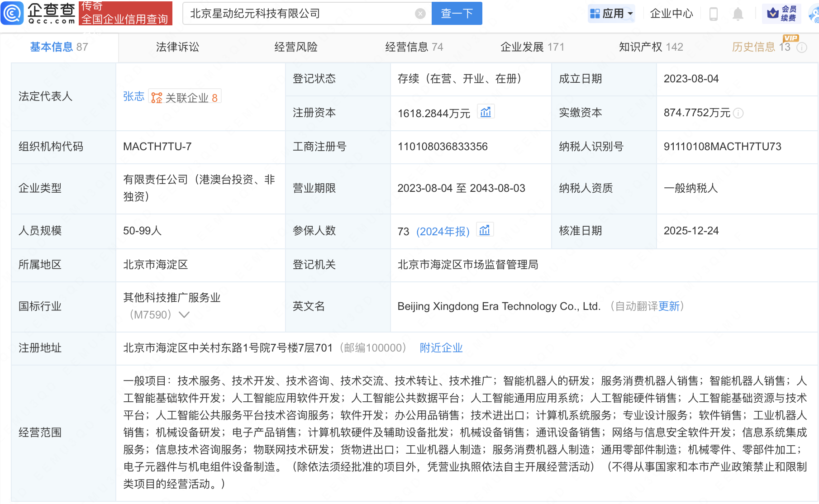Focus the company name search field

click(299, 14)
